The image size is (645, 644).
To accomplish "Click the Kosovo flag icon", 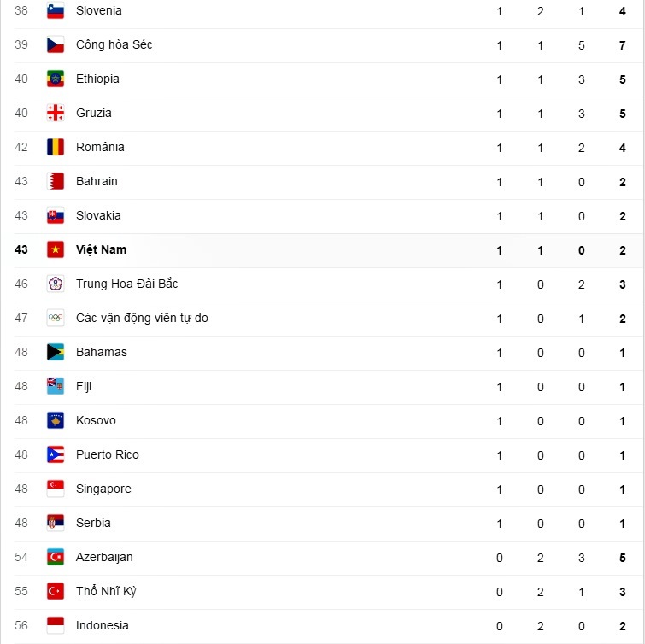I will (x=56, y=421).
